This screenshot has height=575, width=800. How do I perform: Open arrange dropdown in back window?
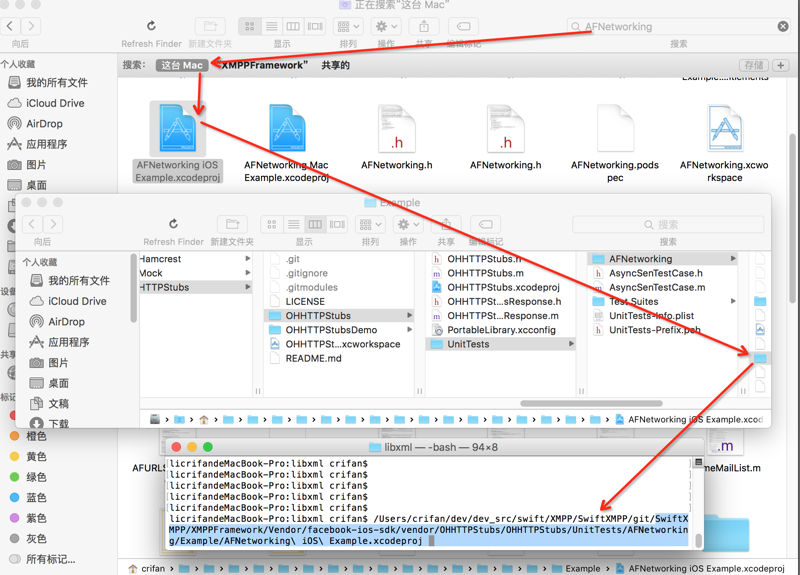click(348, 26)
